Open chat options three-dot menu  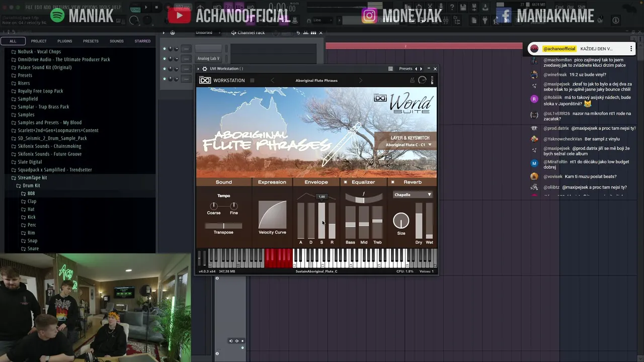coord(631,49)
